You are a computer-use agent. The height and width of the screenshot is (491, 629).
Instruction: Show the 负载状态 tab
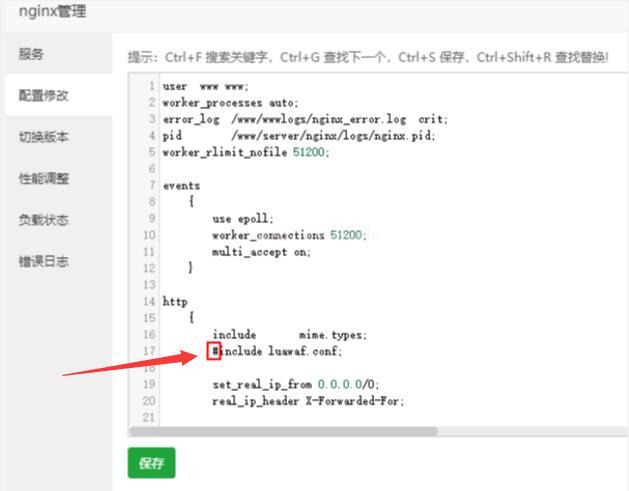pyautogui.click(x=38, y=220)
